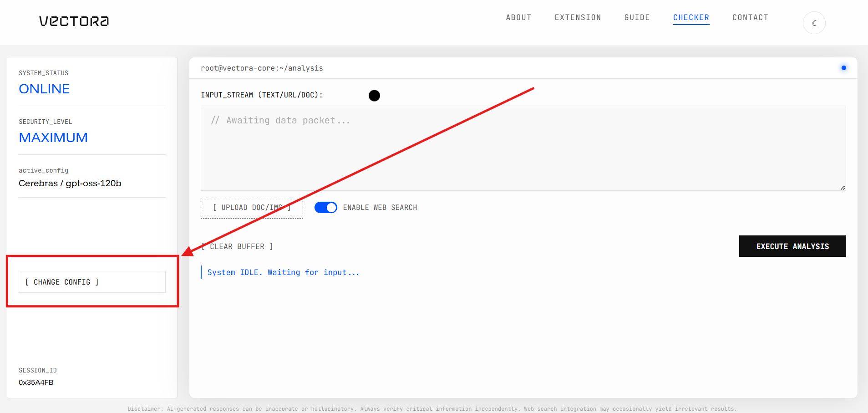Select the active_config value Cerebras / gpt-oss-120b
This screenshot has width=868, height=413.
point(70,183)
